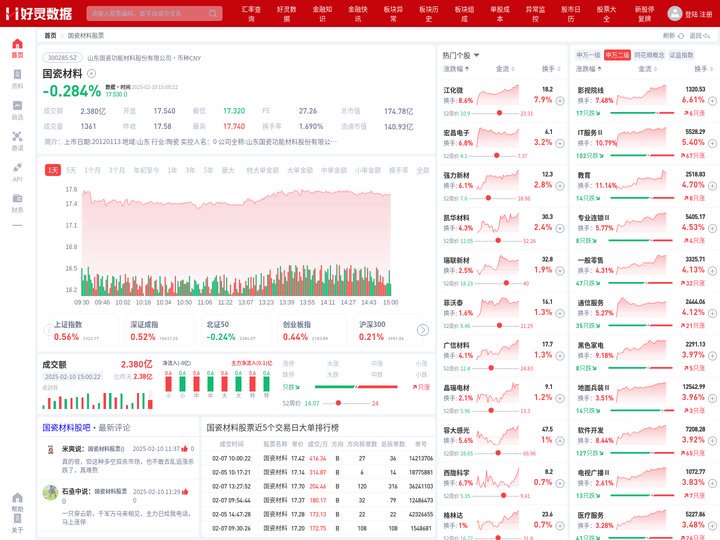Add 影视院线 with its plus icon

(x=712, y=101)
